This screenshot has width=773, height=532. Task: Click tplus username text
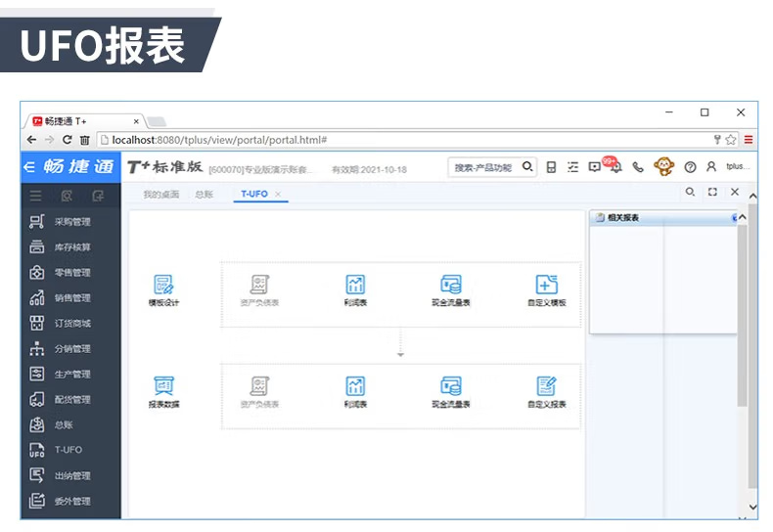pyautogui.click(x=737, y=167)
